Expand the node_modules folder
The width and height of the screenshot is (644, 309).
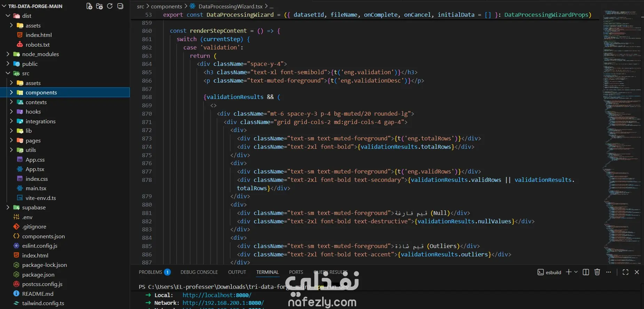click(8, 54)
